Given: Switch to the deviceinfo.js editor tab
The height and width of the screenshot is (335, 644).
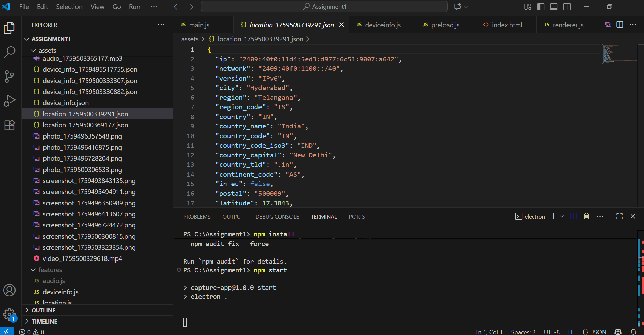Looking at the screenshot, I should coord(382,25).
